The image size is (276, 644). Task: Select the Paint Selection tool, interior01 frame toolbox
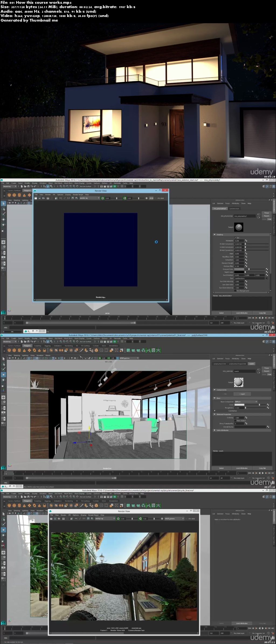(x=4, y=369)
